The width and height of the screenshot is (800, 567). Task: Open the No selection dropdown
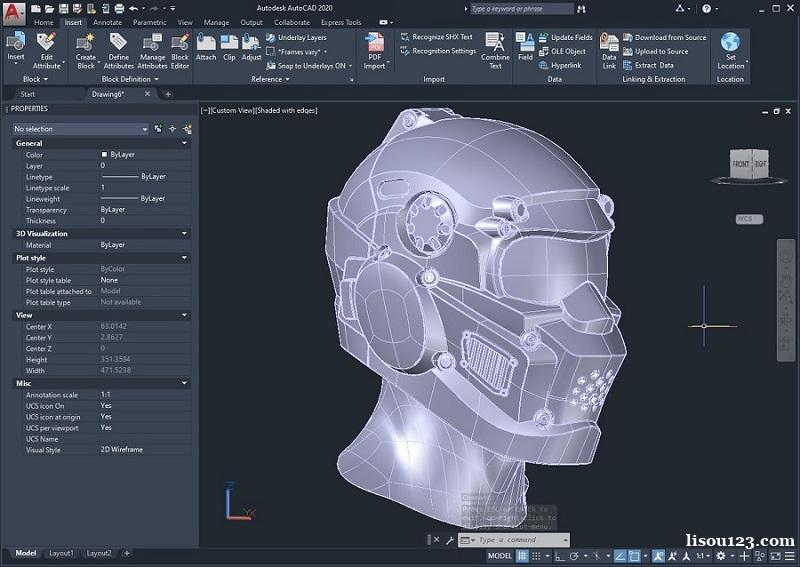(81, 129)
